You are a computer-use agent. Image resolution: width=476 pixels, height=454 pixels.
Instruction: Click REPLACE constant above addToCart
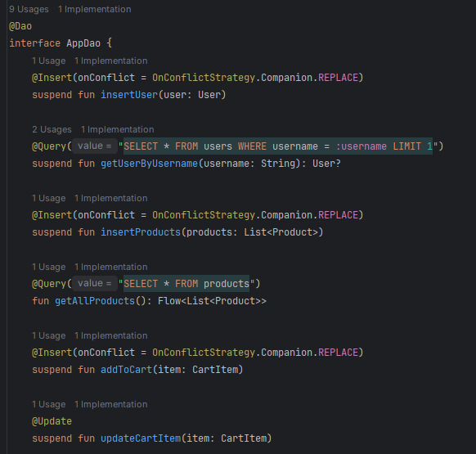tap(338, 353)
